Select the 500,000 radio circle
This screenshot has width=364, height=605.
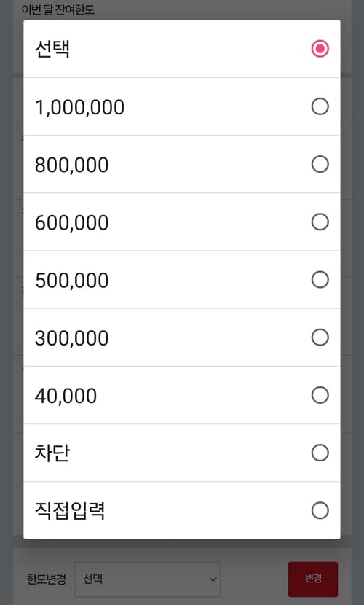pyautogui.click(x=320, y=280)
